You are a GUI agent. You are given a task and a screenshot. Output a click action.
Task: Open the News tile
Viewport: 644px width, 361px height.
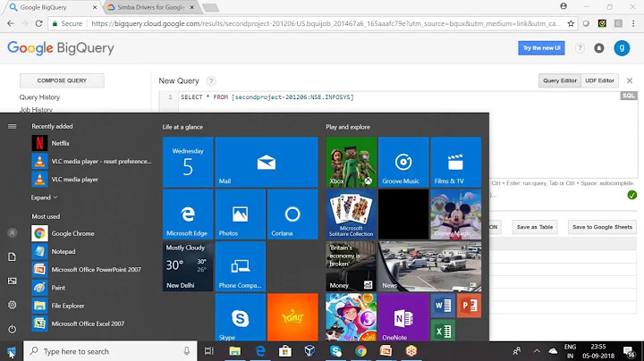[x=429, y=266]
